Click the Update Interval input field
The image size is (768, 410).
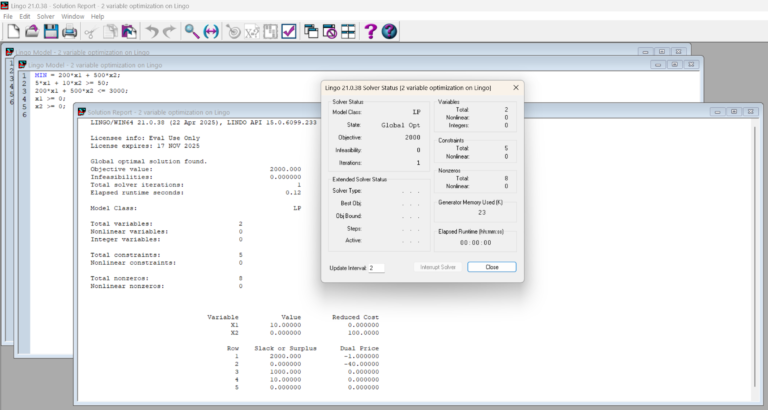click(376, 268)
